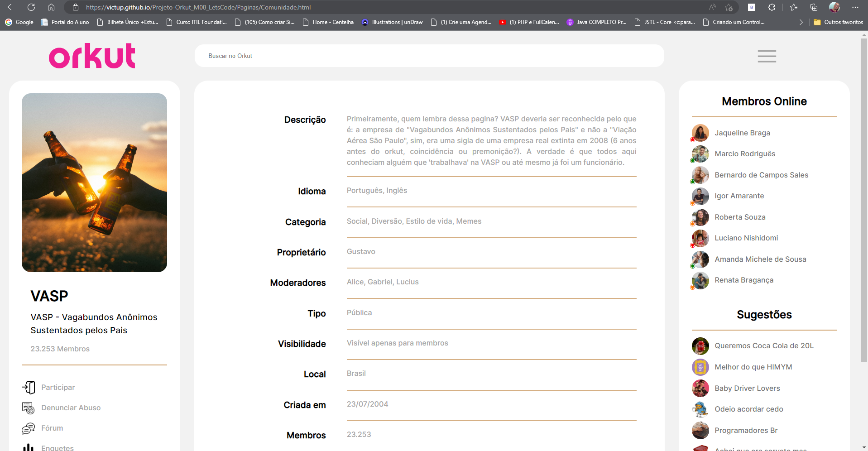Click Jaqueline Braga's avatar picture

tap(700, 133)
